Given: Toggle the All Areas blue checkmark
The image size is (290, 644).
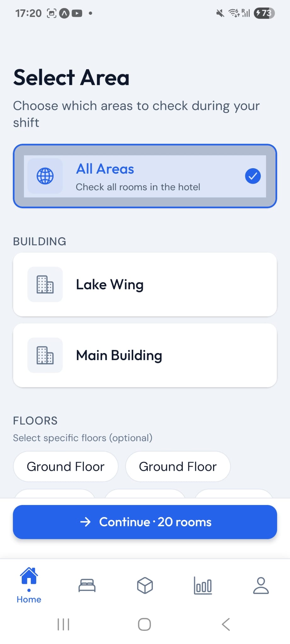Looking at the screenshot, I should click(253, 176).
